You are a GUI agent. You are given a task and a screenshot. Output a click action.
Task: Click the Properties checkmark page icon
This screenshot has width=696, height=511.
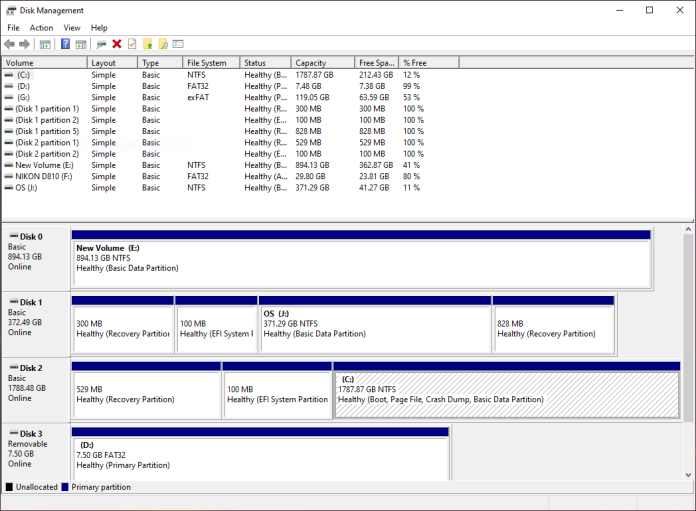pyautogui.click(x=132, y=44)
